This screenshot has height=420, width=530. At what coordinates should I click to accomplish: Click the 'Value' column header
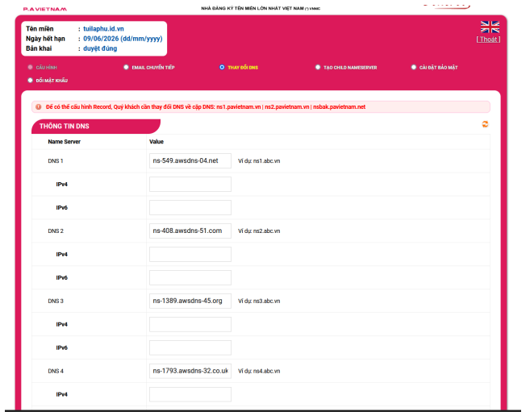[x=156, y=142]
